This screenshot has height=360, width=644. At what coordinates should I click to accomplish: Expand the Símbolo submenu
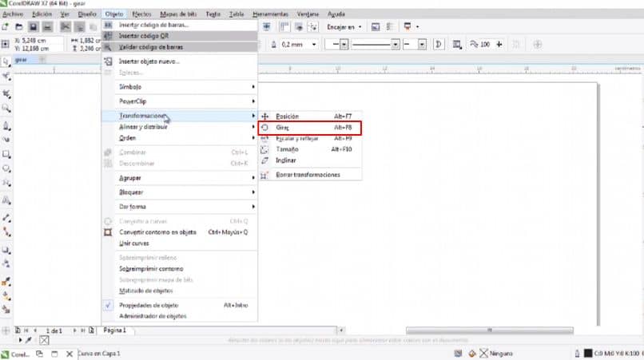pos(180,87)
